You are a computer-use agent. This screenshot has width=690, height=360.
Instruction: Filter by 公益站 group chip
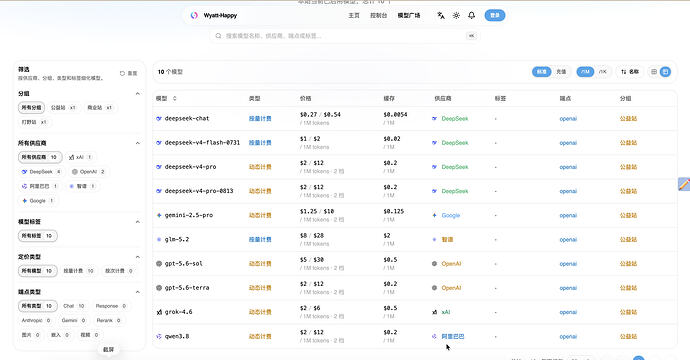click(x=63, y=107)
